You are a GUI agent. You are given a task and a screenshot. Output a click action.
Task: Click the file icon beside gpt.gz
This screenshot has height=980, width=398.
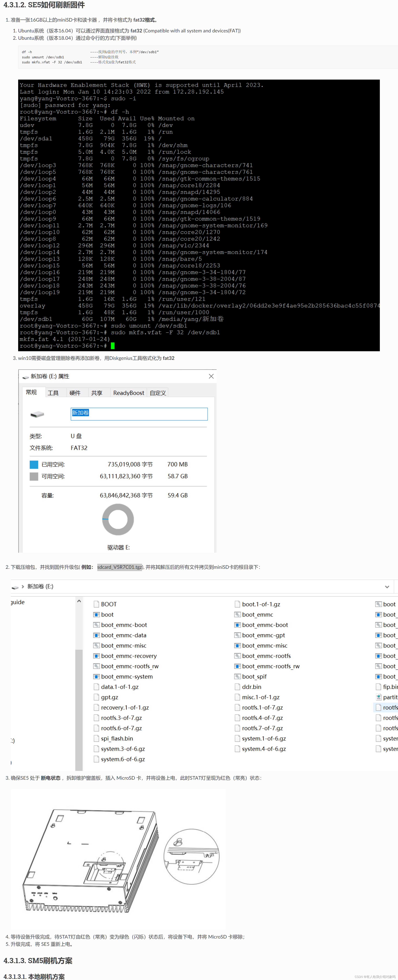[96, 697]
